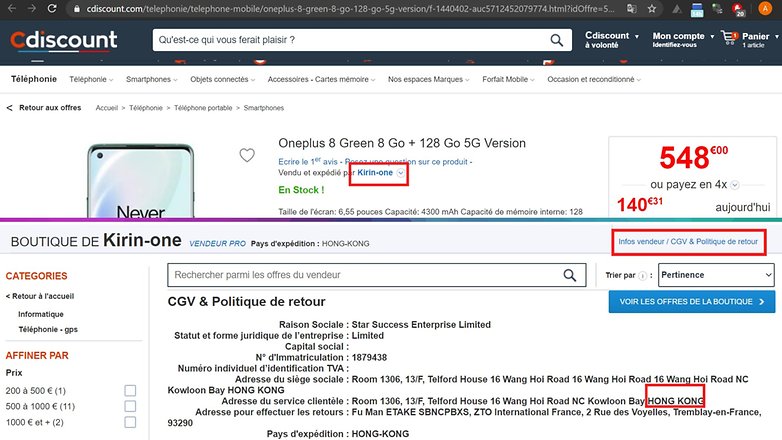Click Retour à l'accueil category link

[x=40, y=296]
